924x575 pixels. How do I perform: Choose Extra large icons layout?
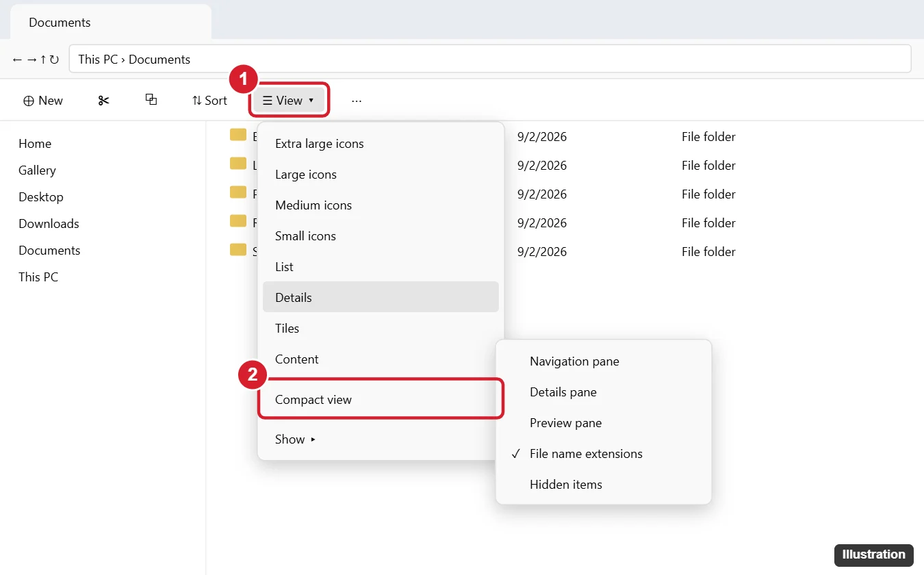tap(381, 144)
